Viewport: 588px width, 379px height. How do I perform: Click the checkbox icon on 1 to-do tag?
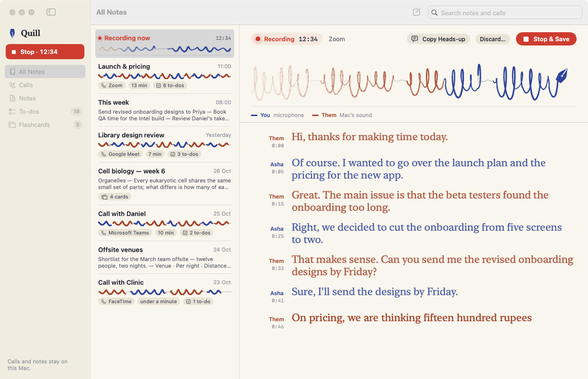(x=188, y=301)
